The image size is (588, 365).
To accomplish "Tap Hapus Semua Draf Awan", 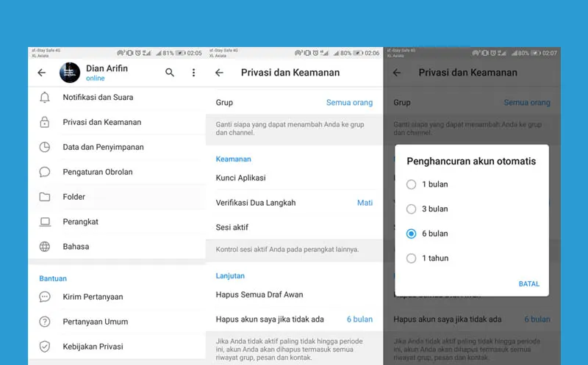I will 259,294.
